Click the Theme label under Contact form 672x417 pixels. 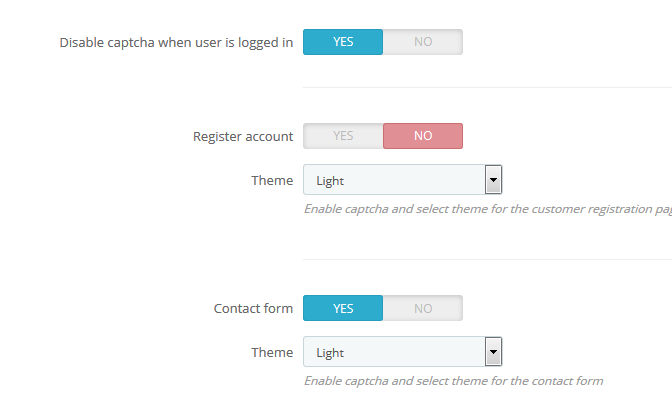(x=272, y=352)
